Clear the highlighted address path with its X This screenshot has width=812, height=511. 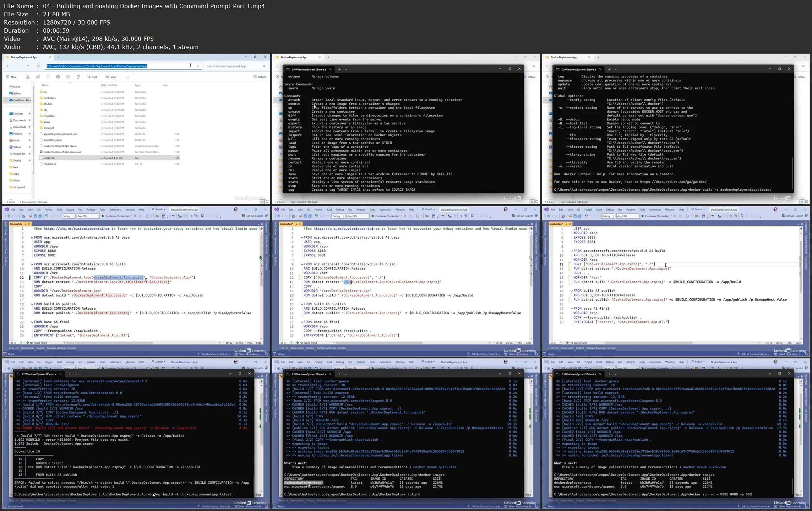tap(198, 66)
